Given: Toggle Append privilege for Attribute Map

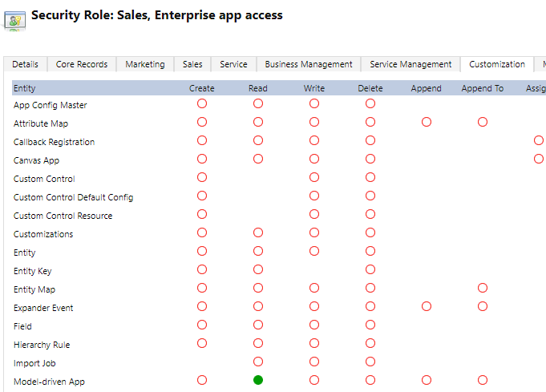Looking at the screenshot, I should (x=427, y=123).
